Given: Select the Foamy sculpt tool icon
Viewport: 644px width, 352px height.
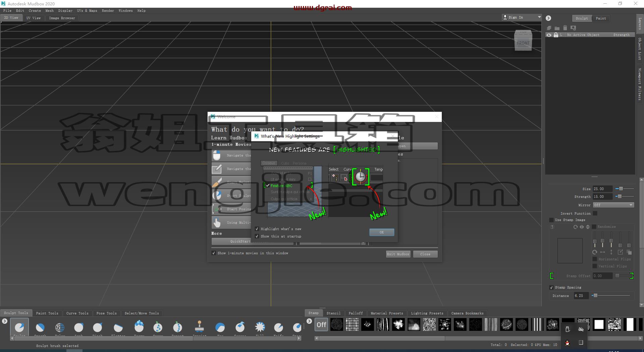Looking at the screenshot, I should coord(139,326).
